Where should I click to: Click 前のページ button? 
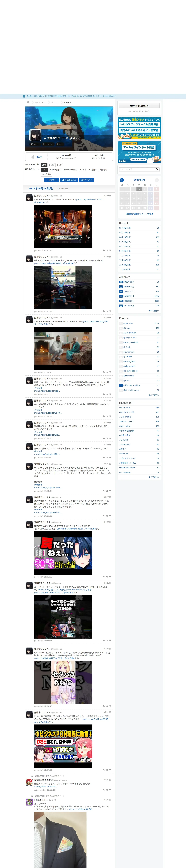pyautogui.click(x=52, y=180)
